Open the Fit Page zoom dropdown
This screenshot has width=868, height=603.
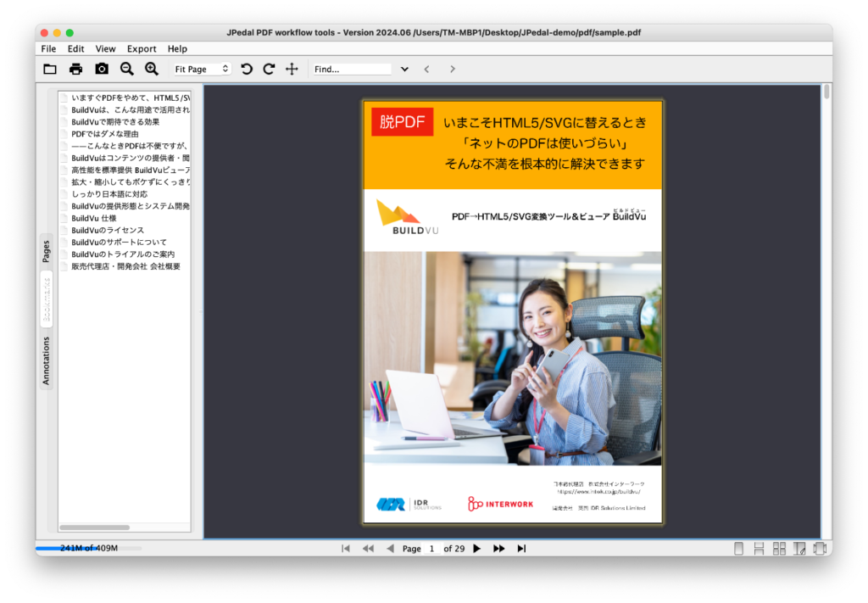201,70
